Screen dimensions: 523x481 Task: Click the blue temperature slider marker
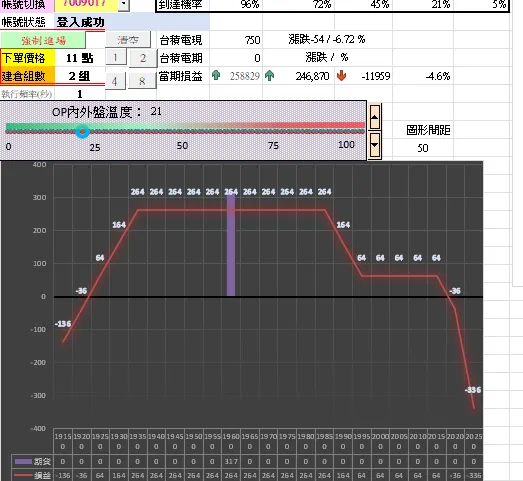(82, 131)
